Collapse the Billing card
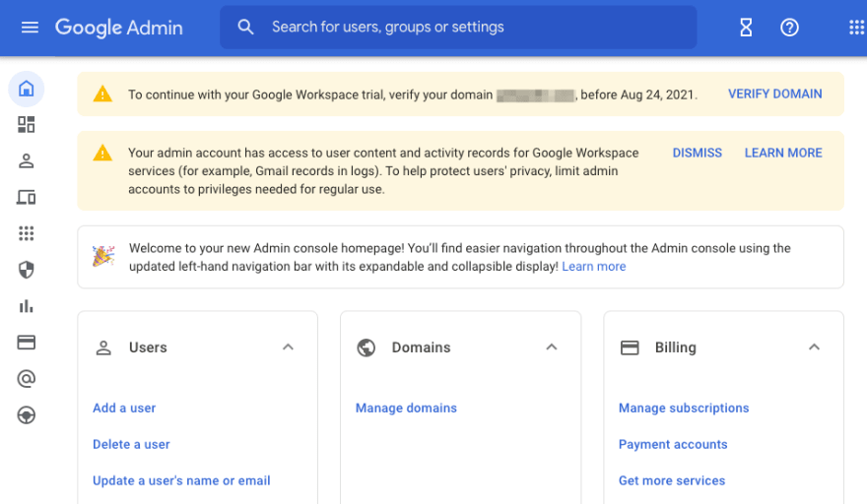The height and width of the screenshot is (504, 867). pos(814,347)
